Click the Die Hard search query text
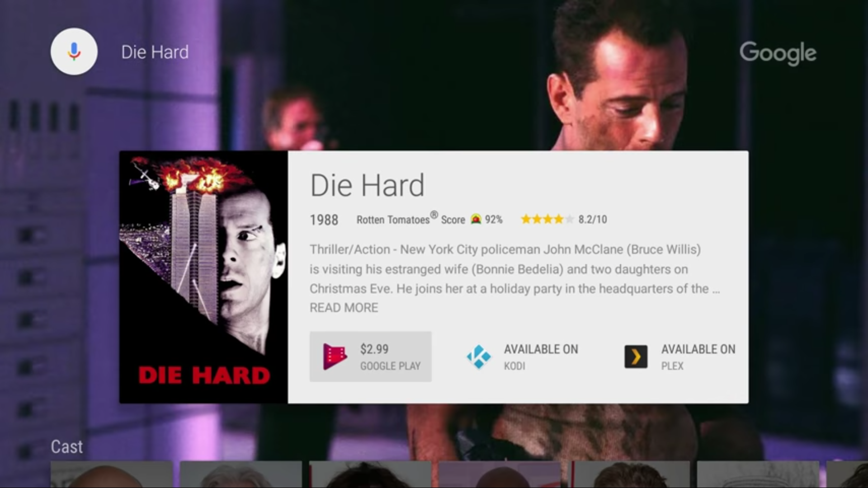Viewport: 868px width, 488px height. click(155, 52)
